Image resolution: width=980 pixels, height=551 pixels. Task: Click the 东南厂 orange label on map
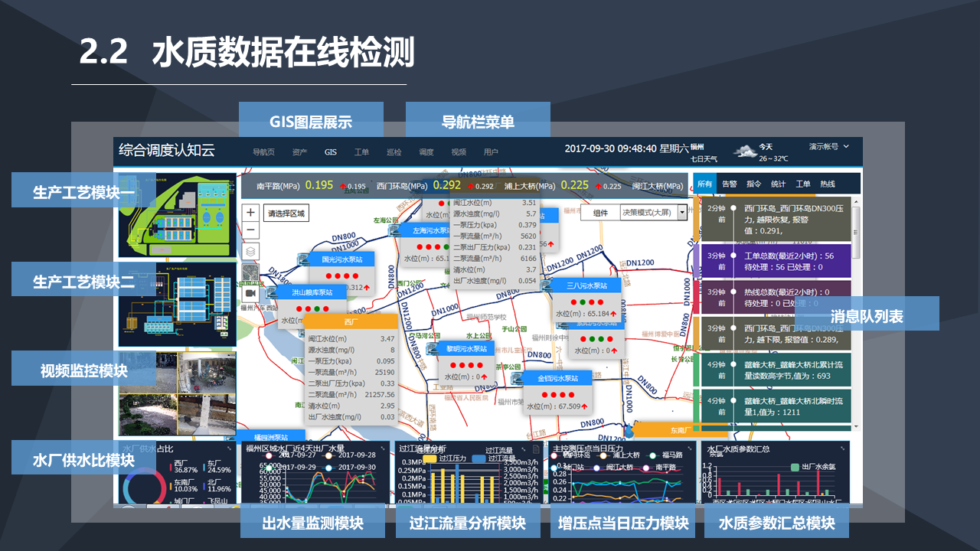click(x=681, y=430)
